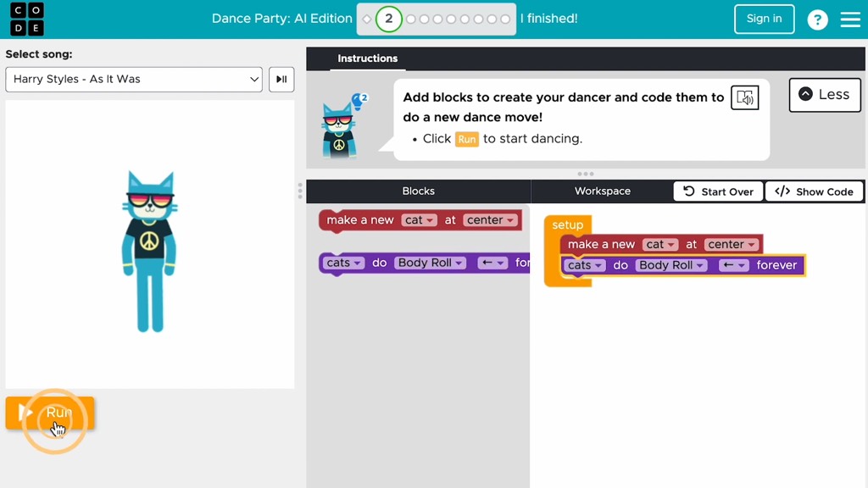
Task: Open the help question mark icon
Action: (817, 19)
